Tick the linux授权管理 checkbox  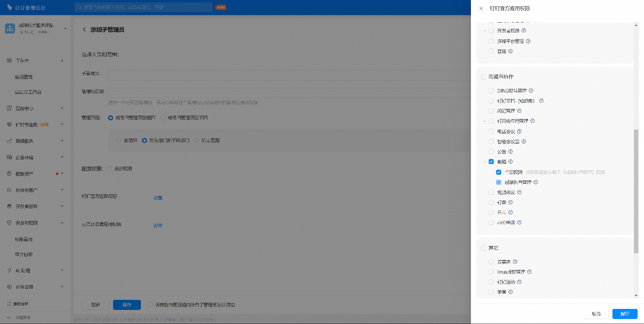[x=491, y=272]
